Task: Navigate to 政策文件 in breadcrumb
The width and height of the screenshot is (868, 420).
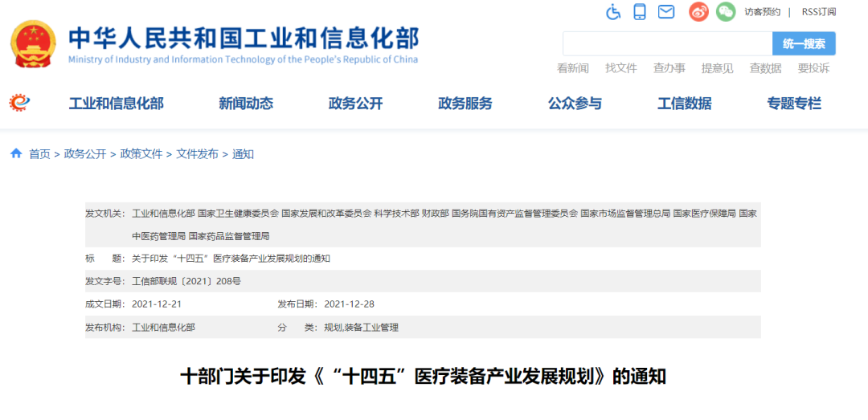Action: pyautogui.click(x=141, y=154)
